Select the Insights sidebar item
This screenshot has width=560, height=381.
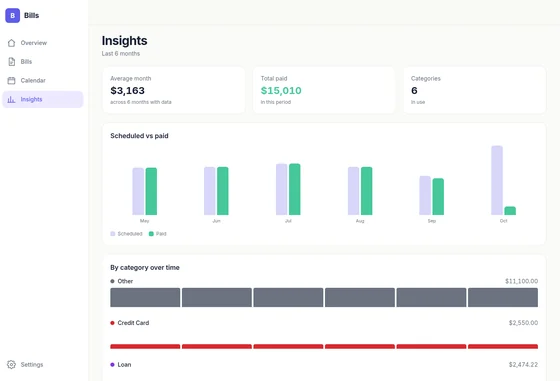pos(43,99)
